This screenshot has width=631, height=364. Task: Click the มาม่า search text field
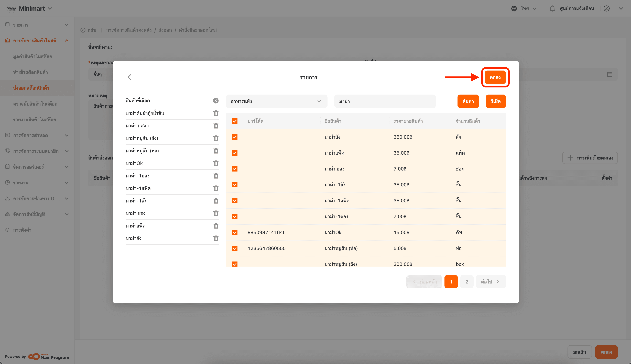coord(385,101)
